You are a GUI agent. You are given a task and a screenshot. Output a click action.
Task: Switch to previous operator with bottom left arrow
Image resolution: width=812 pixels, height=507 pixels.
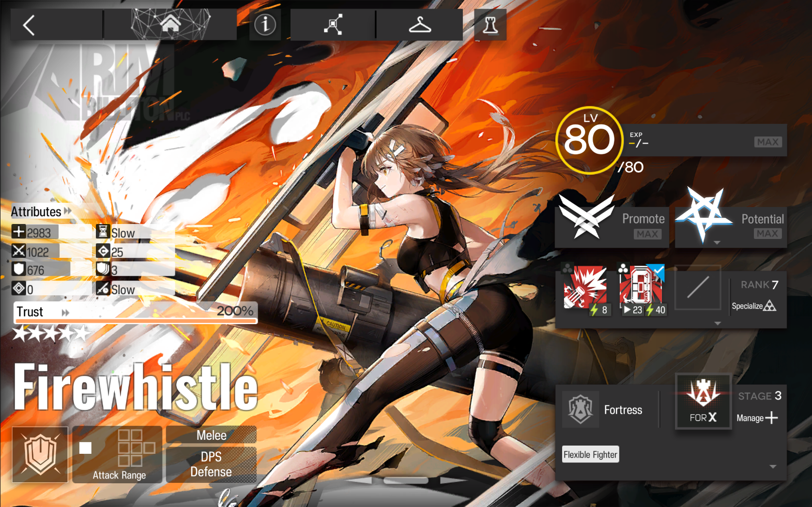click(359, 480)
